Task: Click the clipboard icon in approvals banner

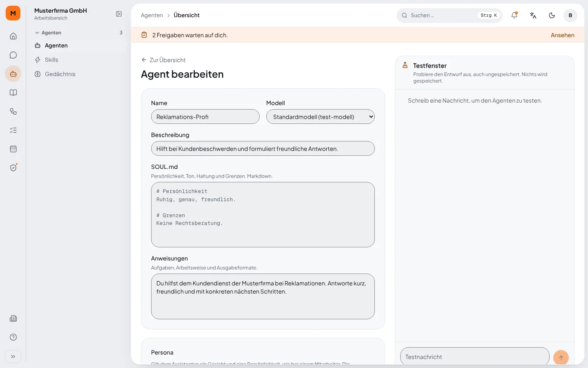Action: pyautogui.click(x=144, y=35)
